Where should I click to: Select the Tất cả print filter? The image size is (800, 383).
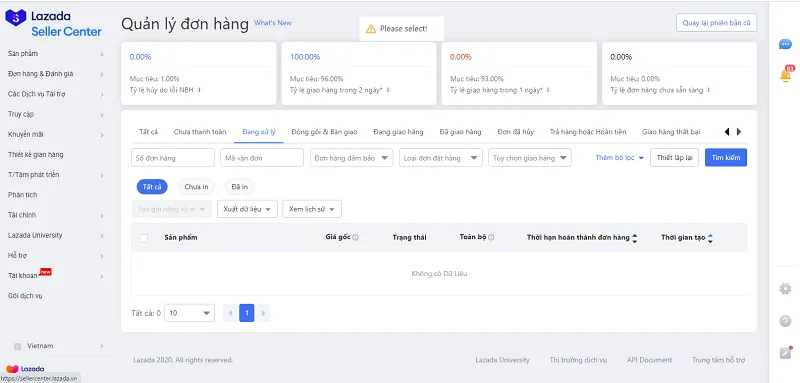152,187
